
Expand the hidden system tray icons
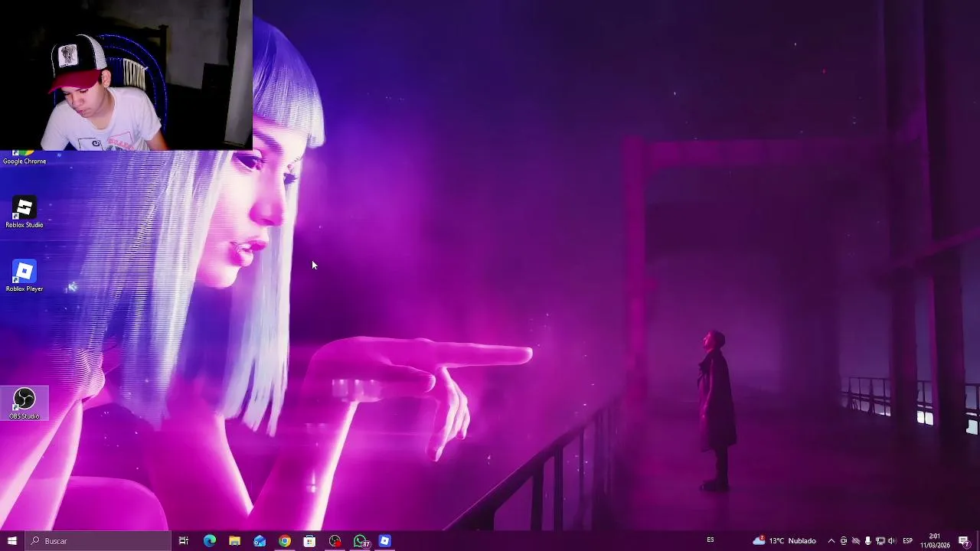[831, 541]
